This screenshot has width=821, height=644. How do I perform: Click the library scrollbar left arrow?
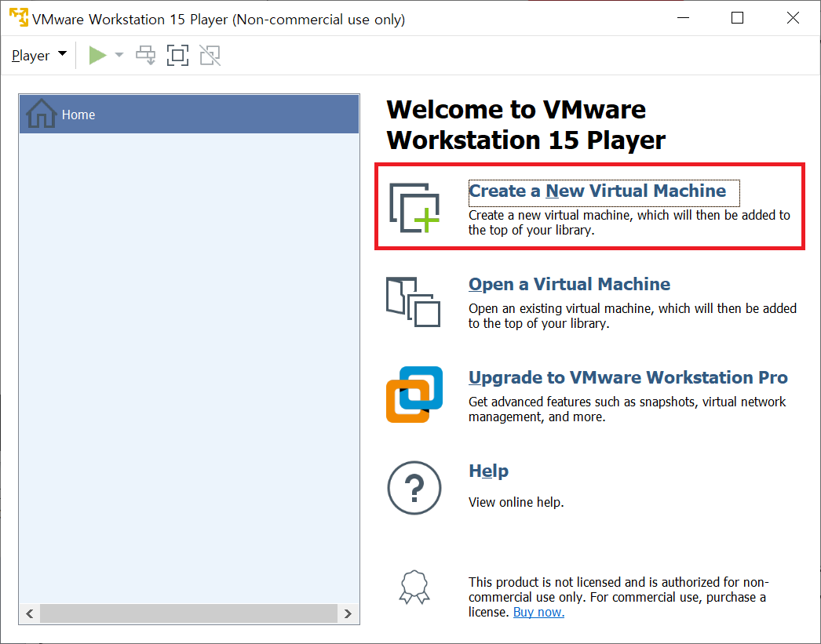(x=29, y=613)
